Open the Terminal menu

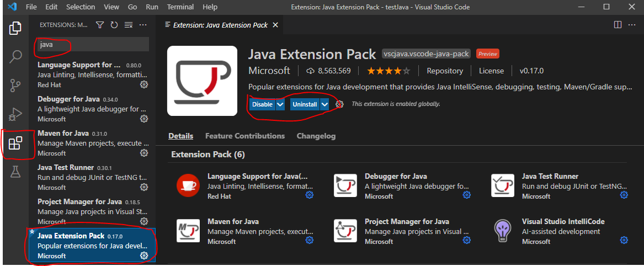point(182,7)
